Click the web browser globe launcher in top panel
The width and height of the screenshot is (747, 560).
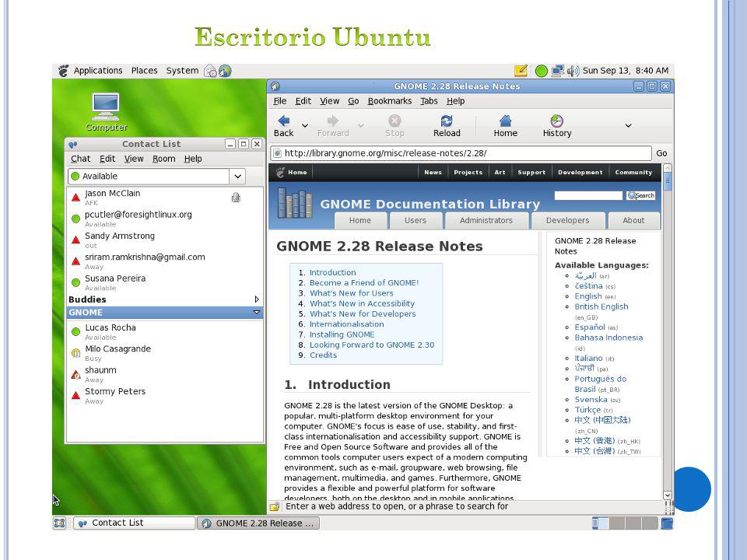click(x=225, y=71)
